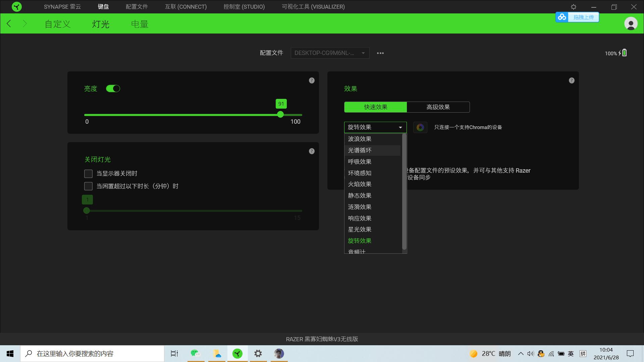The height and width of the screenshot is (362, 644).
Task: Open profile options three-dot menu
Action: (x=380, y=53)
